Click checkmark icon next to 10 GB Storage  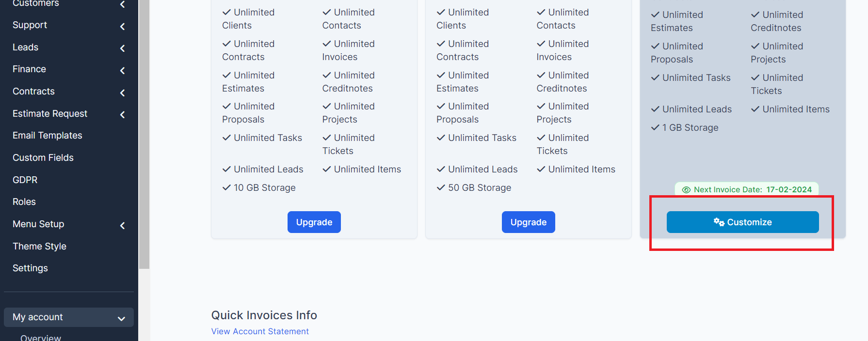click(x=226, y=187)
